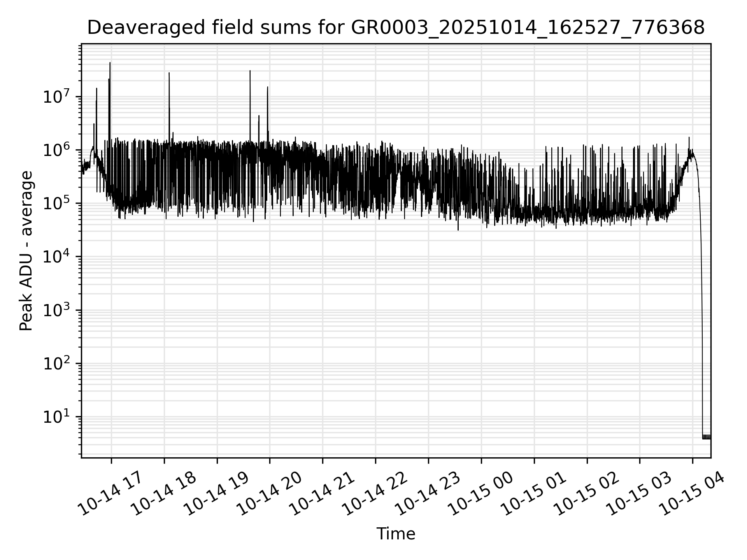Click the flat low segment at the trace's end
This screenshot has width=747, height=560.
point(707,437)
